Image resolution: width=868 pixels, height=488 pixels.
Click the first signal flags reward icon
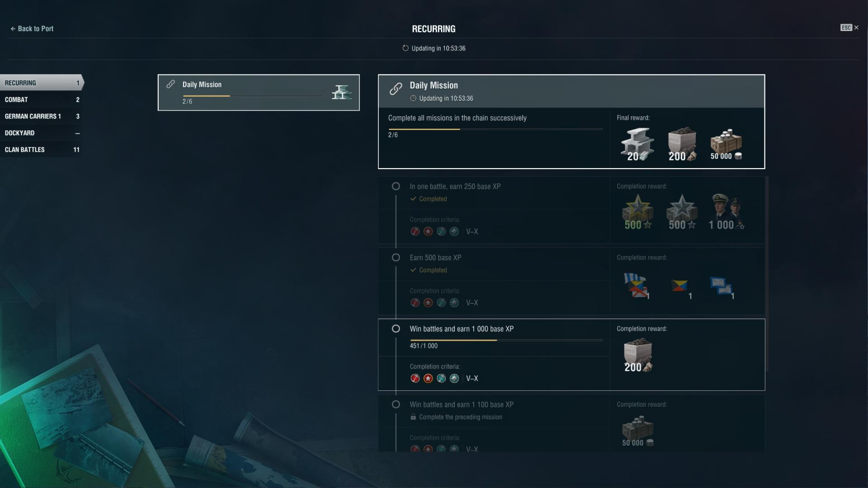point(637,286)
